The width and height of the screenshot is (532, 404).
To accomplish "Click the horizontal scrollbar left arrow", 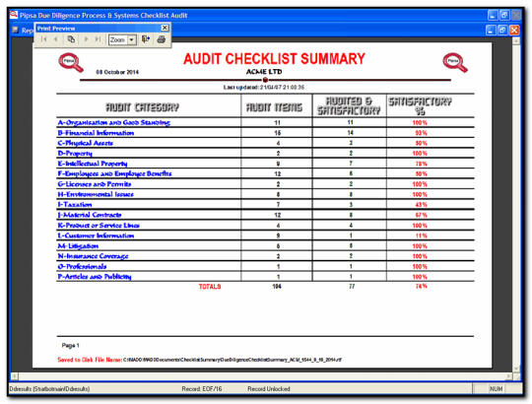I will tap(14, 376).
